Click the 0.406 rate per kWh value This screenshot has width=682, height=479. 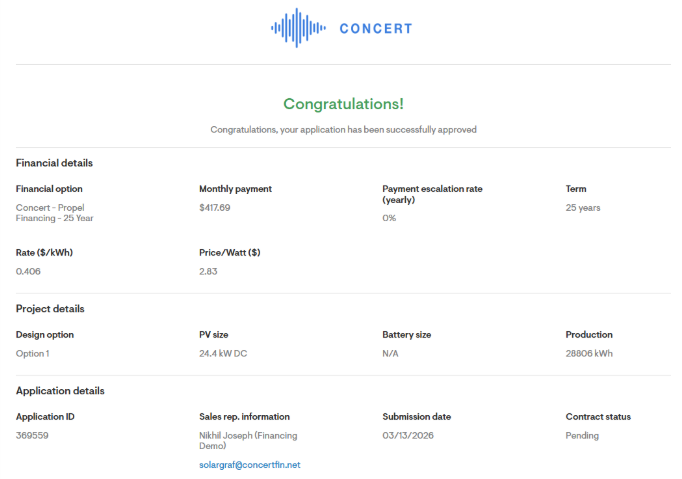tap(29, 272)
